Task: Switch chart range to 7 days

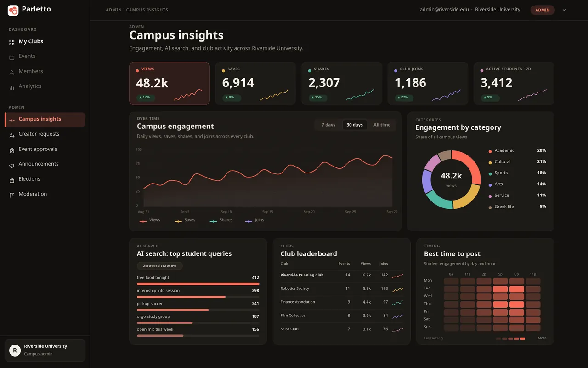Action: click(x=328, y=125)
